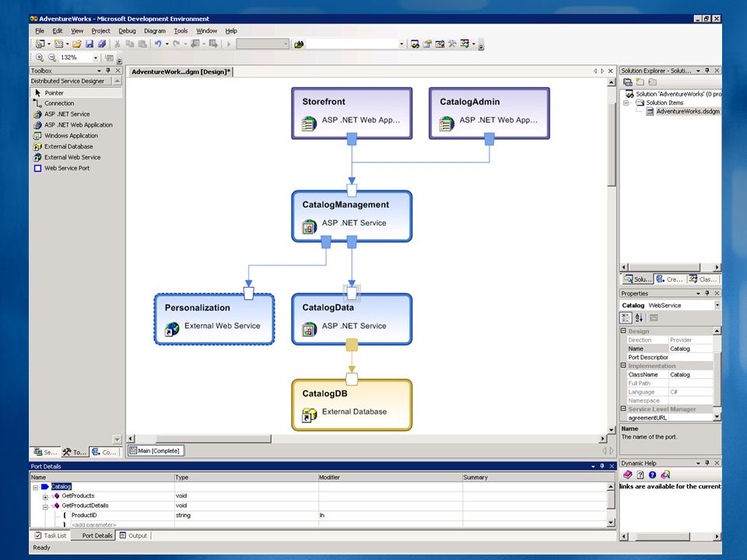This screenshot has width=747, height=560.
Task: Open the Find combo box dropdown arrow
Action: click(x=402, y=44)
